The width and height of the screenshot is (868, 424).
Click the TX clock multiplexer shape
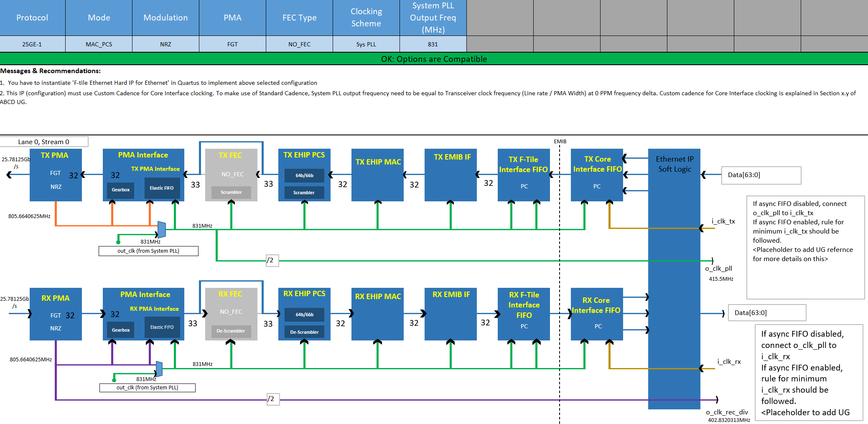[161, 230]
